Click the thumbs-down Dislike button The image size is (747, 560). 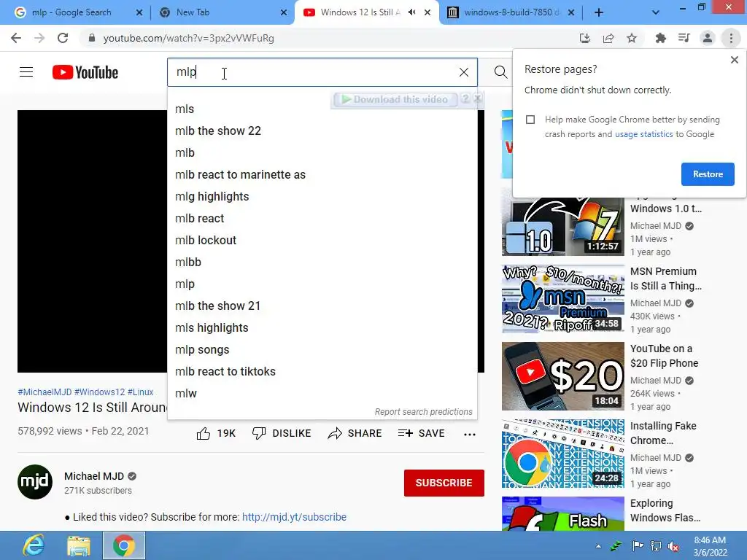tap(282, 433)
